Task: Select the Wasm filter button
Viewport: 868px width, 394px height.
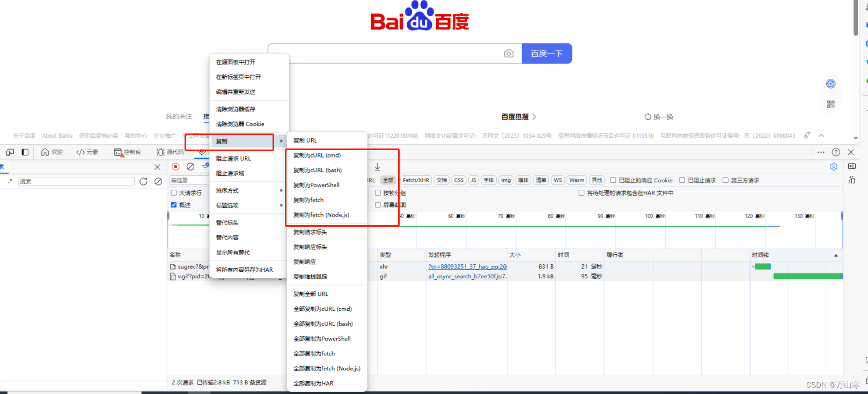Action: point(577,180)
